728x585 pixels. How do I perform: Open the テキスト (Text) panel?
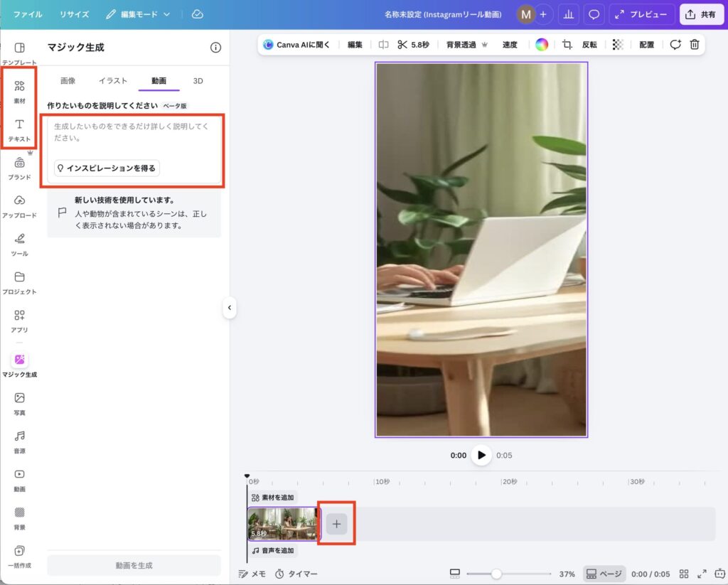pos(19,128)
